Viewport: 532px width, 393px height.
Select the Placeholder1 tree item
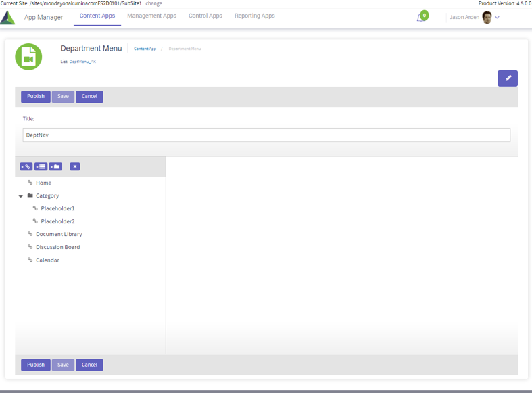coord(57,208)
